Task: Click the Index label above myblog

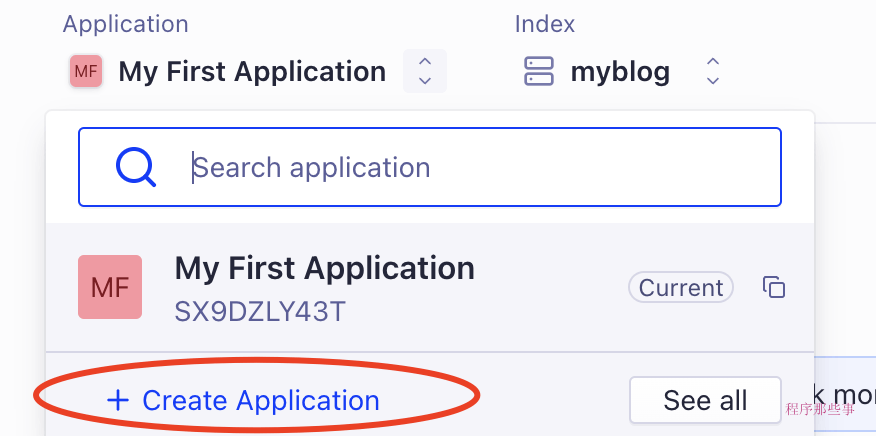Action: [x=545, y=24]
